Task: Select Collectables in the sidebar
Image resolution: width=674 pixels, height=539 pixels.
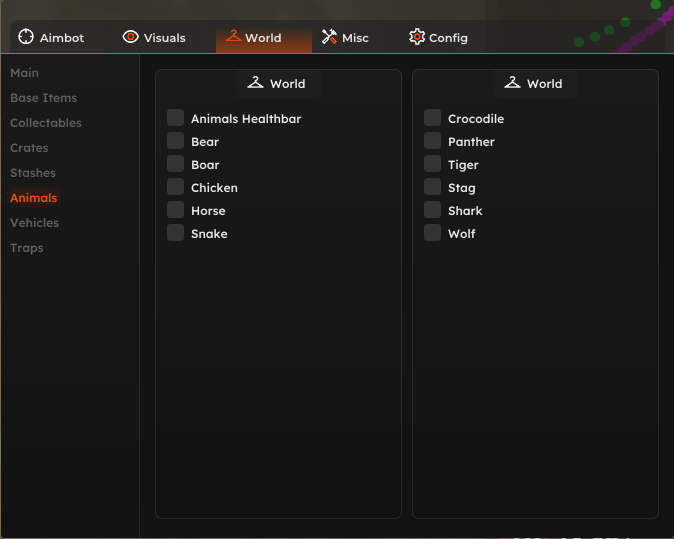Action: click(x=46, y=123)
